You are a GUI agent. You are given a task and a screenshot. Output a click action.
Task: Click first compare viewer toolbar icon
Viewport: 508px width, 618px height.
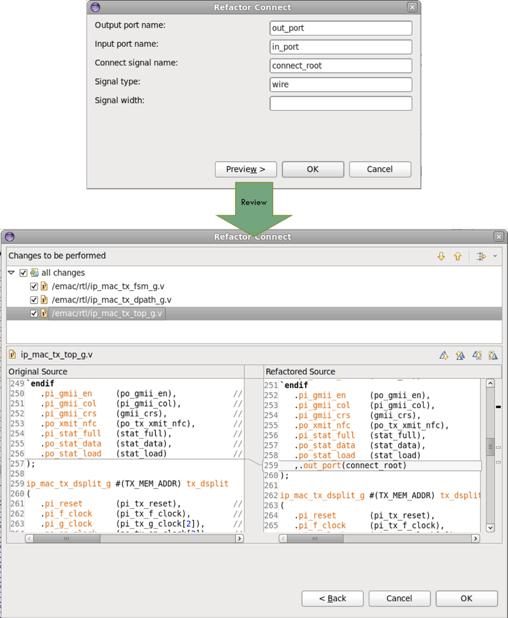pyautogui.click(x=444, y=356)
